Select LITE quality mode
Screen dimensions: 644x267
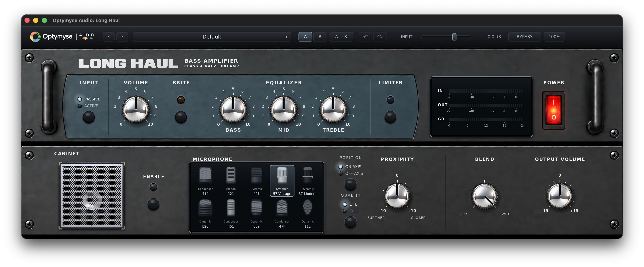[350, 204]
